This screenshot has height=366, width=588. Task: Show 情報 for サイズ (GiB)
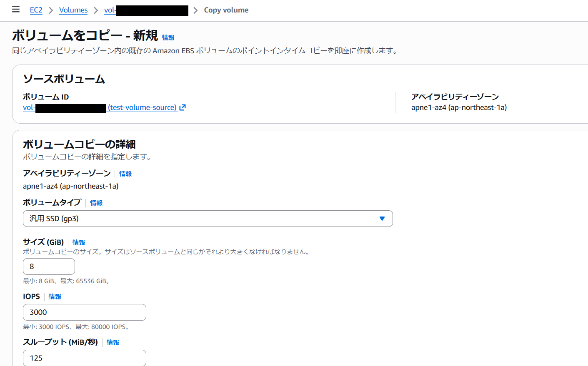78,242
